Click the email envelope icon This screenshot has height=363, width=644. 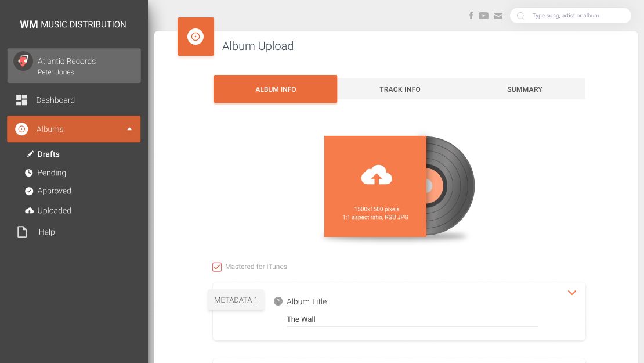point(498,16)
